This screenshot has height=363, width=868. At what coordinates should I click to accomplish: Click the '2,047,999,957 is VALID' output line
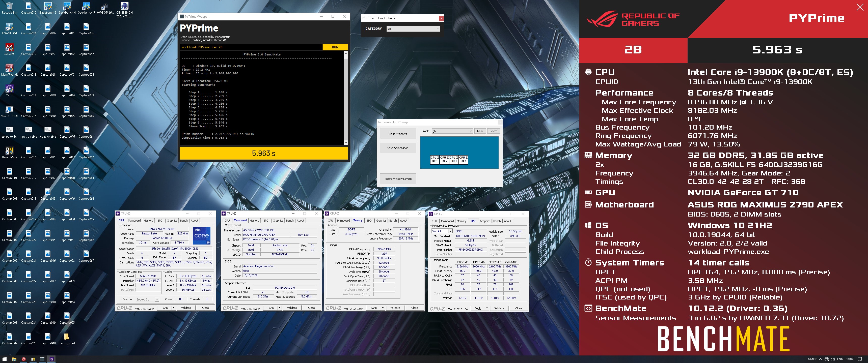pos(234,134)
